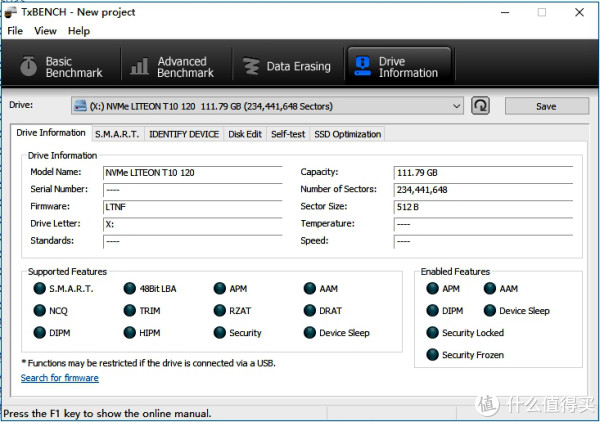Screen dimensions: 600x422
Task: Click the Number of Sectors field
Action: [x=483, y=190]
